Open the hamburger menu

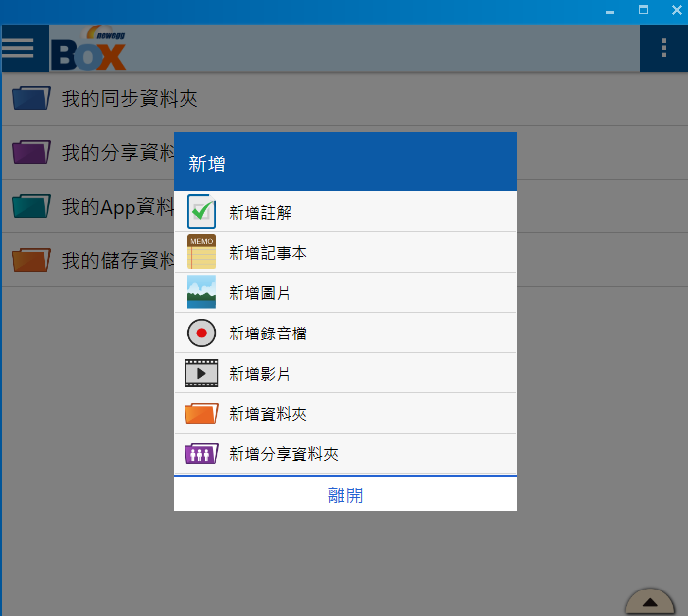click(19, 48)
